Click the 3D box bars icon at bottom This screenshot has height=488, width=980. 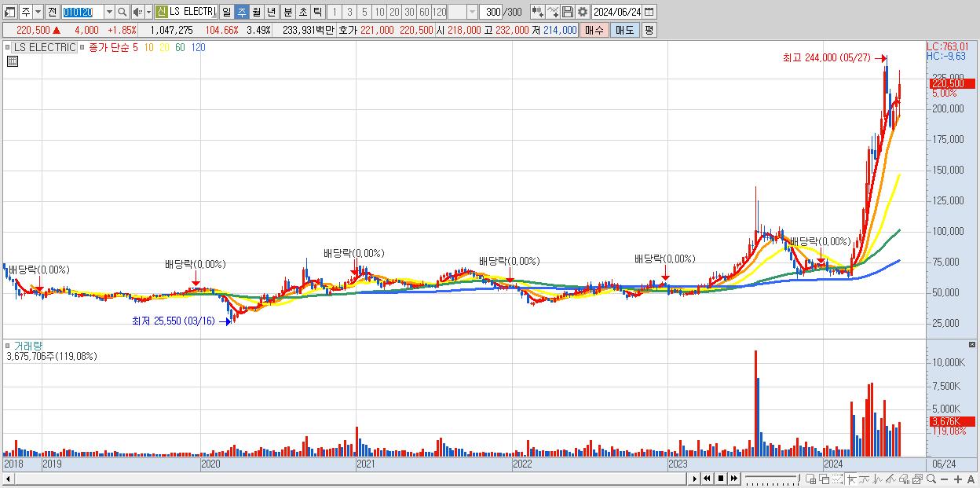(x=904, y=479)
